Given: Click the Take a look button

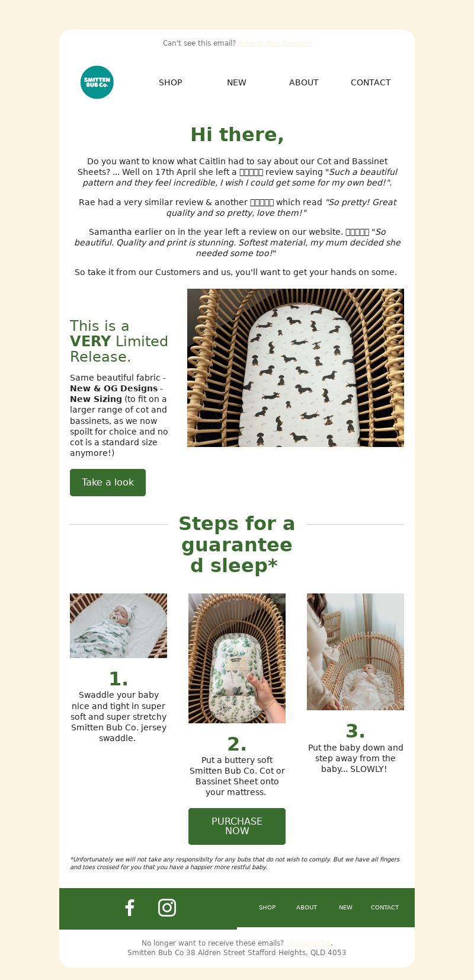Looking at the screenshot, I should point(108,483).
